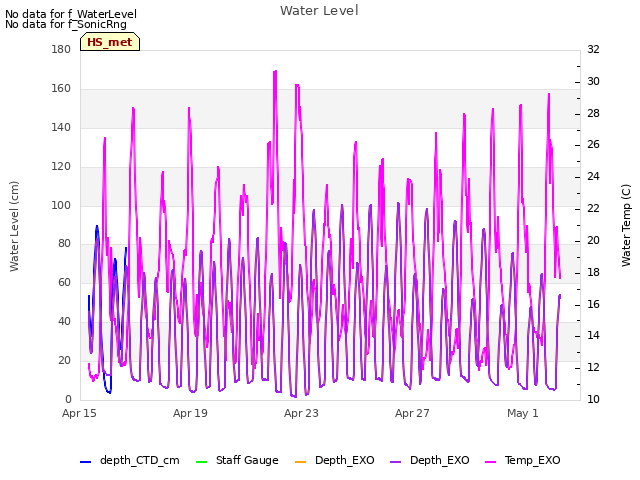Viewport: 640px width, 480px height.
Task: Click the blue depth_CTD_cm color swatch
Action: [x=85, y=462]
